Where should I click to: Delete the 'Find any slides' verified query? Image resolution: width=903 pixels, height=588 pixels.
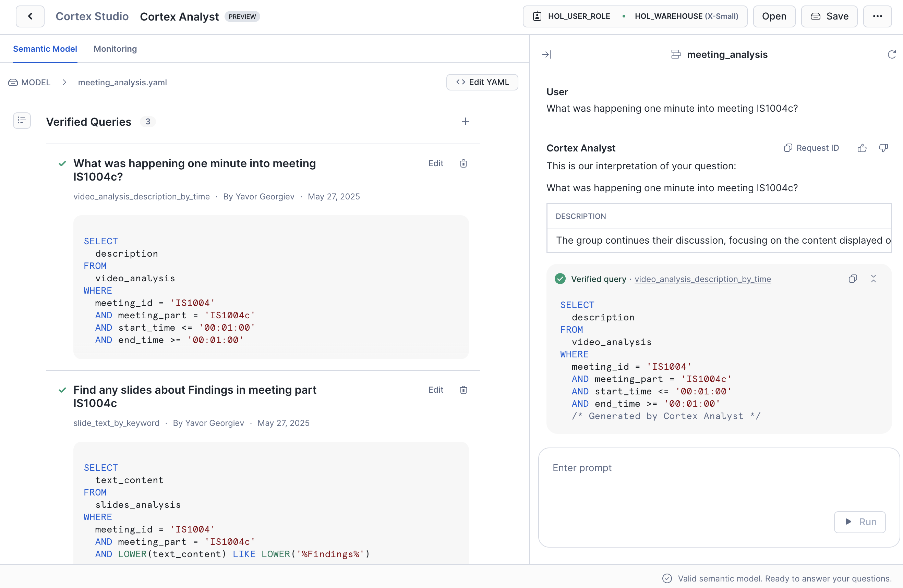pyautogui.click(x=463, y=390)
